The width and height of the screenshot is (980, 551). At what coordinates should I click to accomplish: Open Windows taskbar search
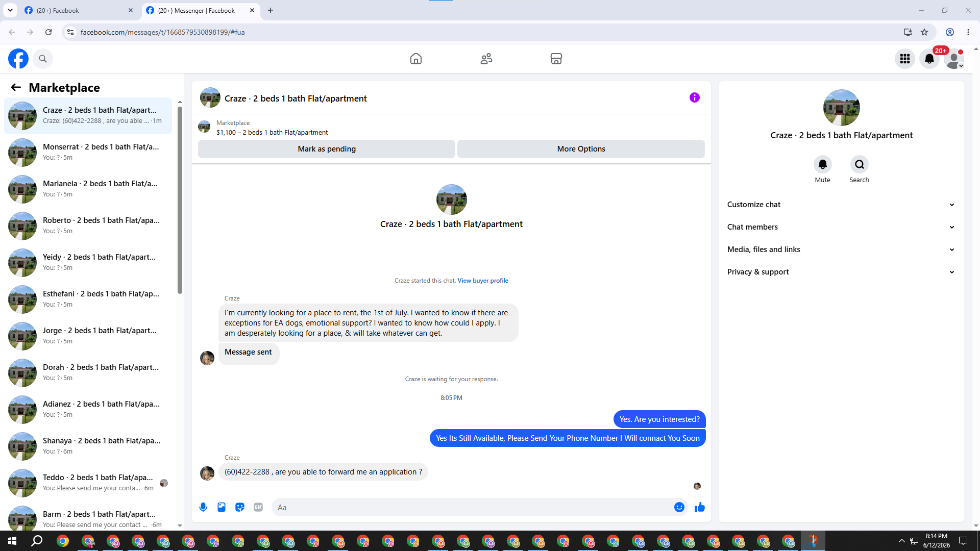(x=37, y=541)
